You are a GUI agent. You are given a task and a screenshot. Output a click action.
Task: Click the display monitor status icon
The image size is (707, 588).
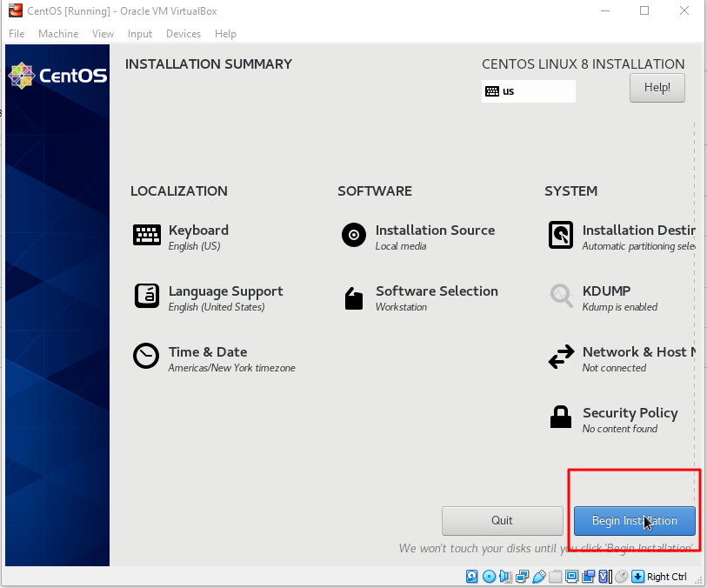coord(571,577)
